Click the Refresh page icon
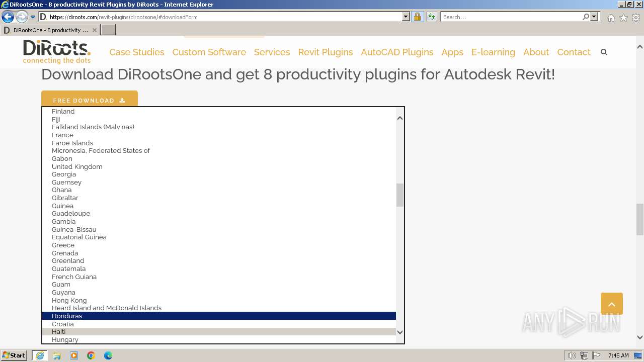The image size is (644, 362). tap(431, 17)
